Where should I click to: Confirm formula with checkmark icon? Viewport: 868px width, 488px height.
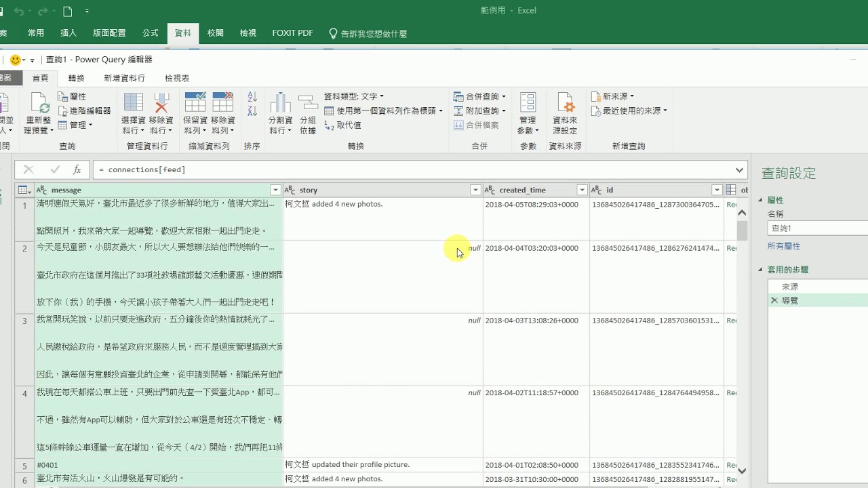[x=55, y=169]
